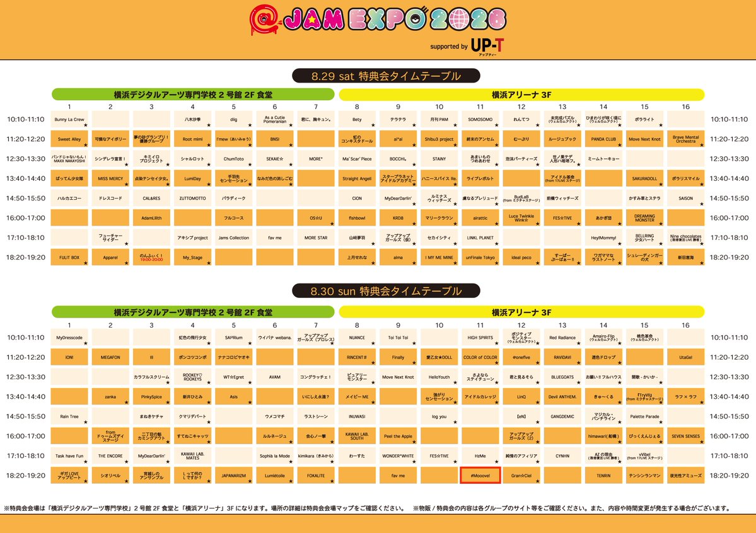Viewport: 756px width, 533px height.
Task: Click the KRDB cell
Action: click(398, 218)
